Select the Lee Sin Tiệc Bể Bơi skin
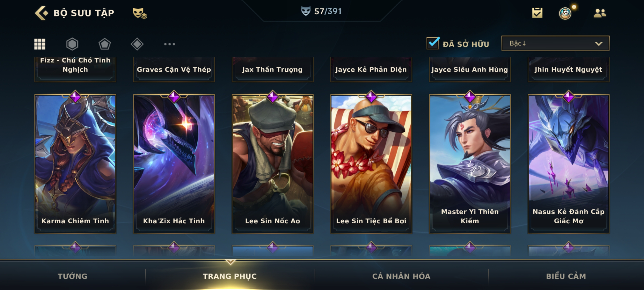Image resolution: width=644 pixels, height=290 pixels. tap(371, 164)
